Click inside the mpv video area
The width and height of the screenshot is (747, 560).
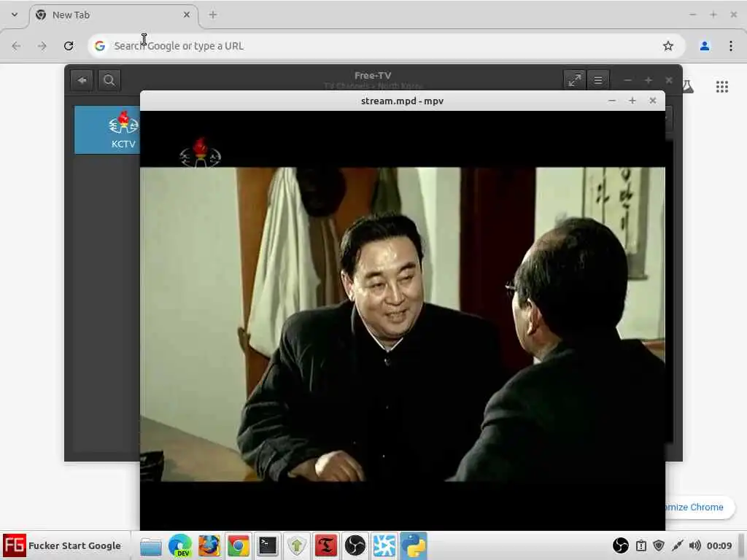(x=402, y=320)
